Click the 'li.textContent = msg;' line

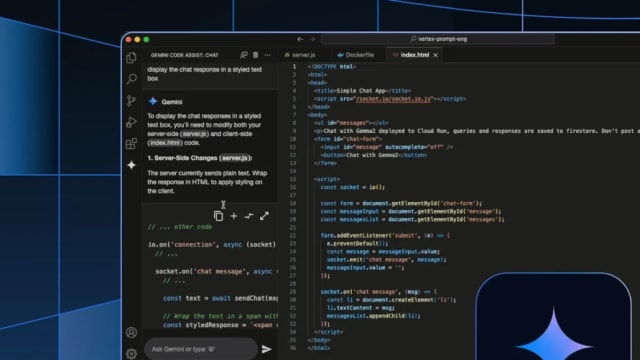pos(361,308)
